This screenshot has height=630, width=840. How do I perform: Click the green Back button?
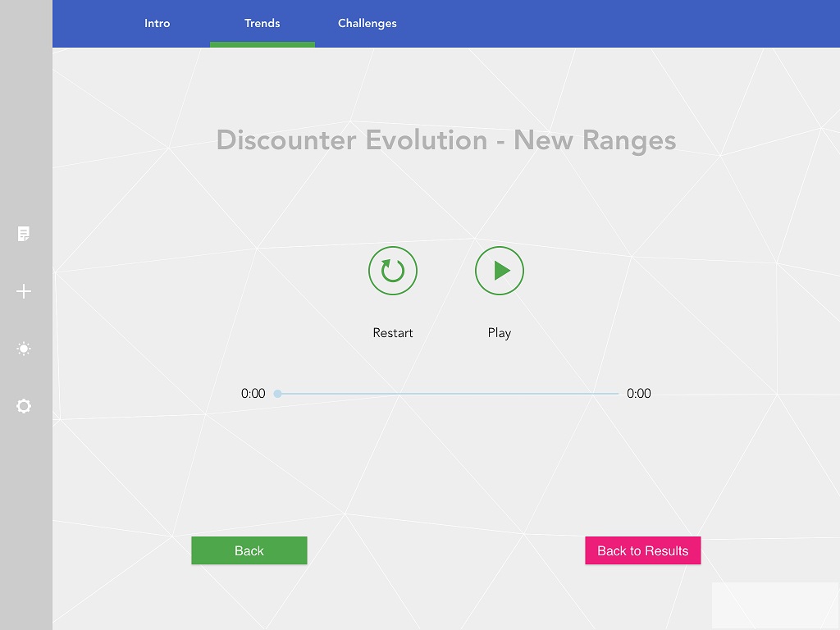pos(249,550)
